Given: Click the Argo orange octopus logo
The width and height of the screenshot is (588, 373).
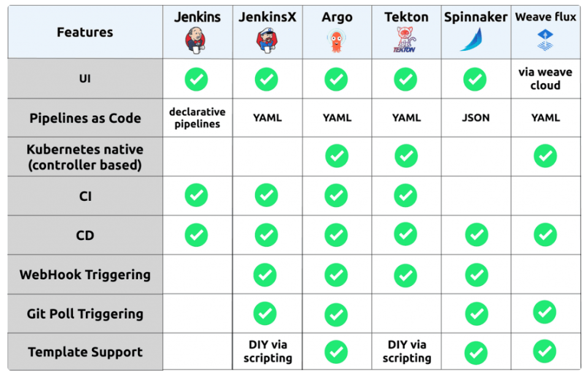Looking at the screenshot, I should pos(336,40).
